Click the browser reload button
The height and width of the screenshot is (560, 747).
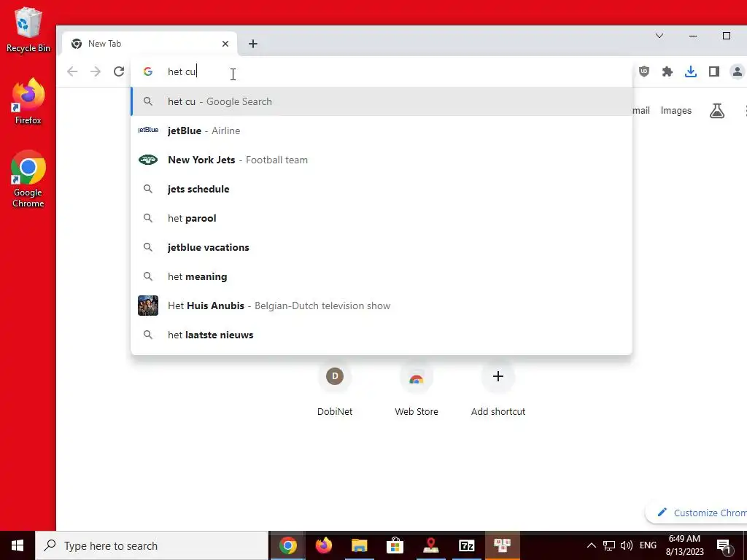click(x=119, y=71)
